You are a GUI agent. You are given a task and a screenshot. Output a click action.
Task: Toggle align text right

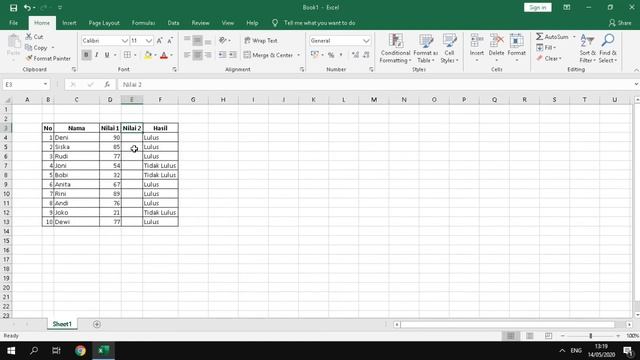pos(208,55)
